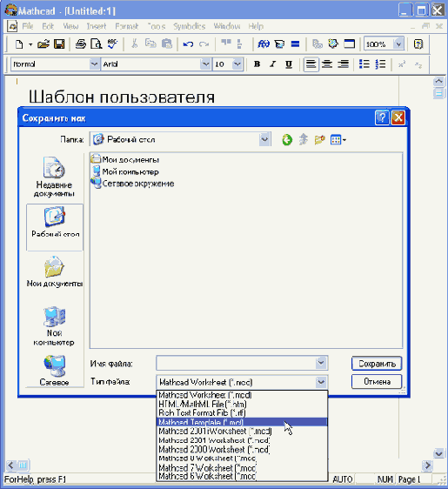Image resolution: width=448 pixels, height=489 pixels.
Task: Choose HTML/MathML File file type
Action: click(x=242, y=405)
